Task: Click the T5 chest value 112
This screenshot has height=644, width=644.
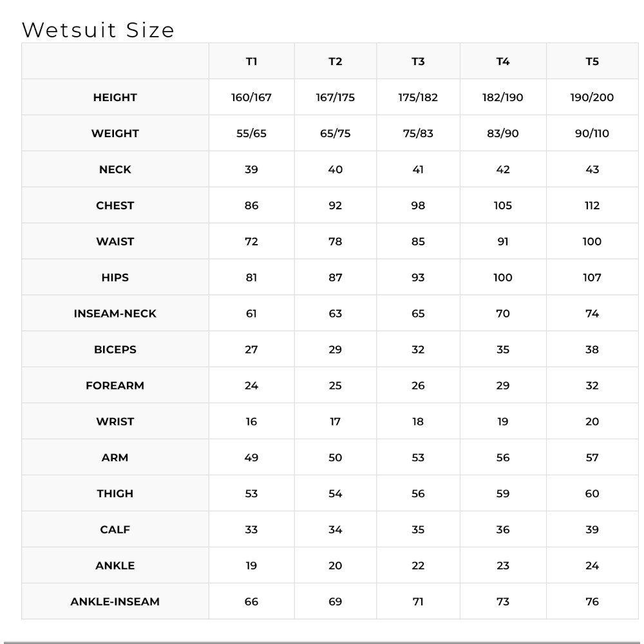Action: [592, 205]
